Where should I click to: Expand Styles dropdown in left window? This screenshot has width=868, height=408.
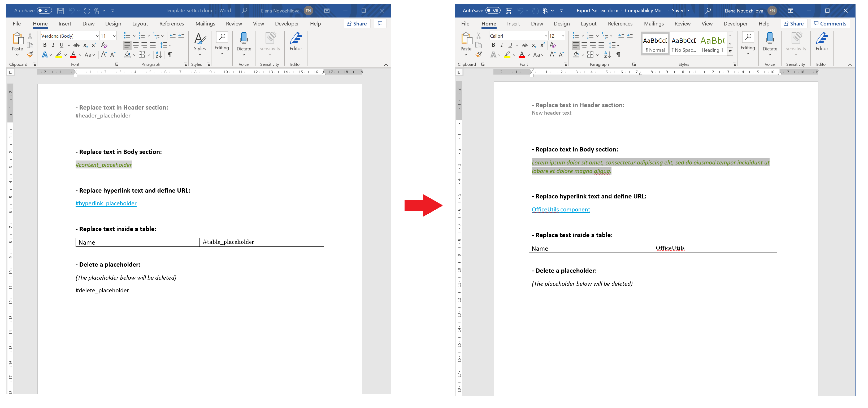click(200, 55)
